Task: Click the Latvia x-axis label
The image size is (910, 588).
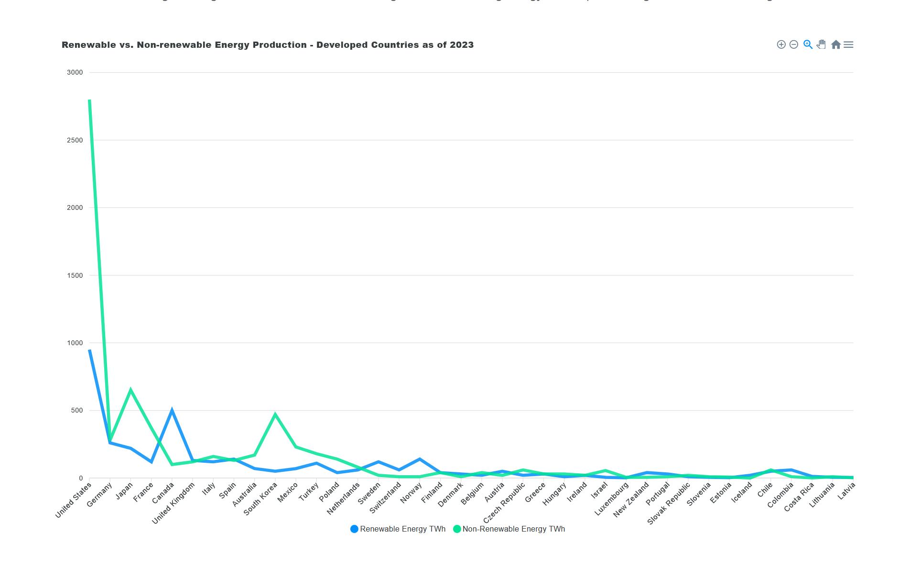Action: [x=846, y=491]
